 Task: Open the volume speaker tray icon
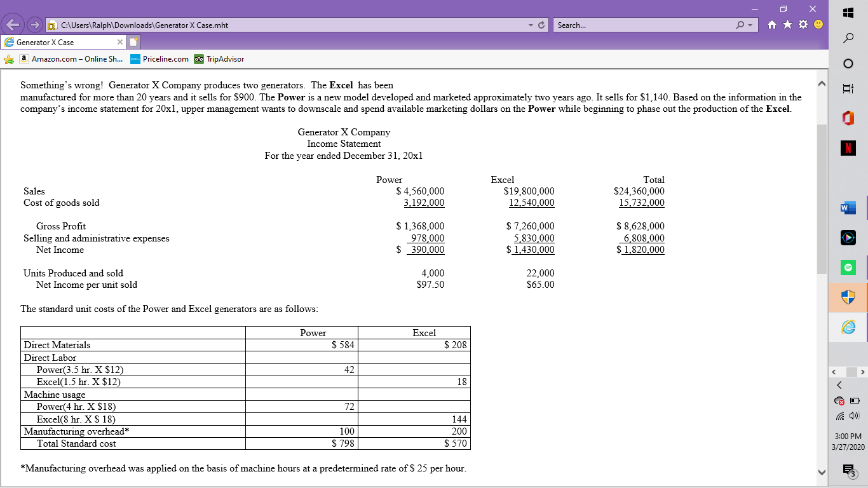tap(855, 417)
